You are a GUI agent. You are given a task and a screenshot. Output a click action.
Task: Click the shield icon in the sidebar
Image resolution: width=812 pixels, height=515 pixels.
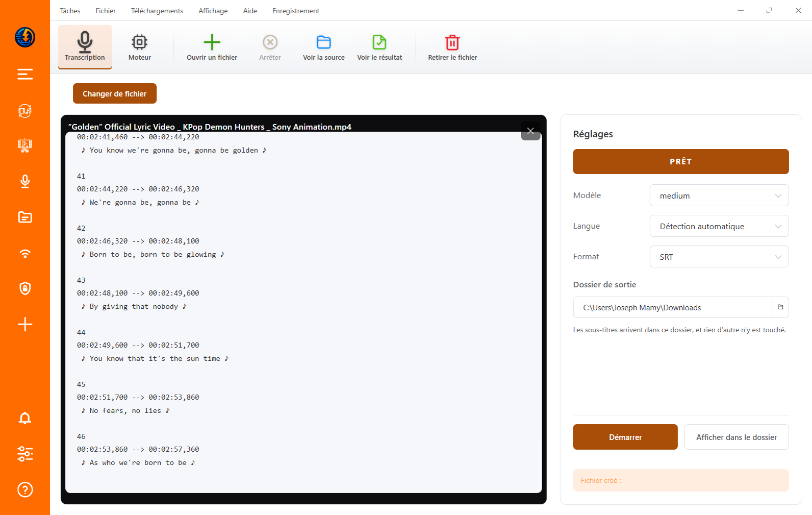click(x=25, y=288)
